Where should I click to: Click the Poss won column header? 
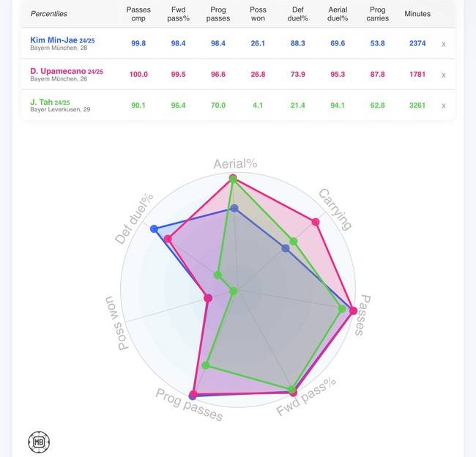[x=256, y=13]
